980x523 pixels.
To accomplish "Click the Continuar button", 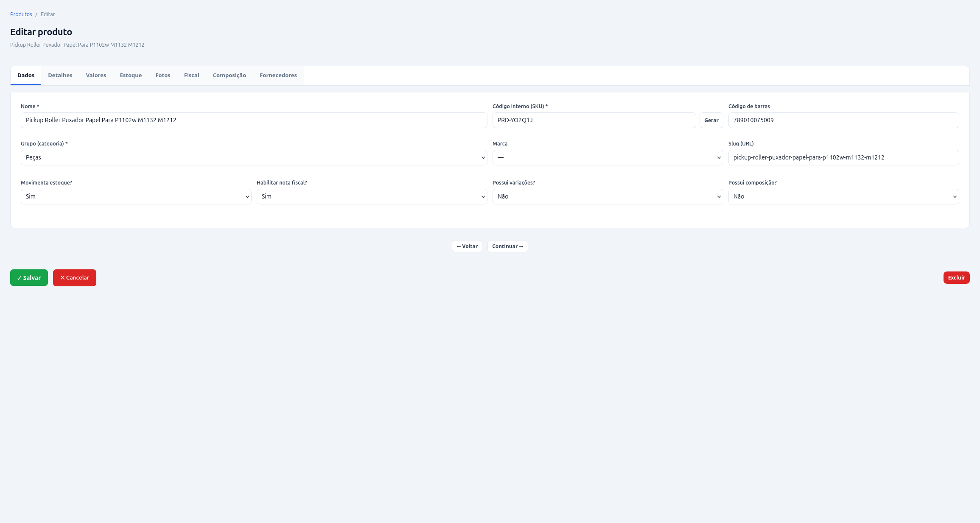I will coord(508,246).
